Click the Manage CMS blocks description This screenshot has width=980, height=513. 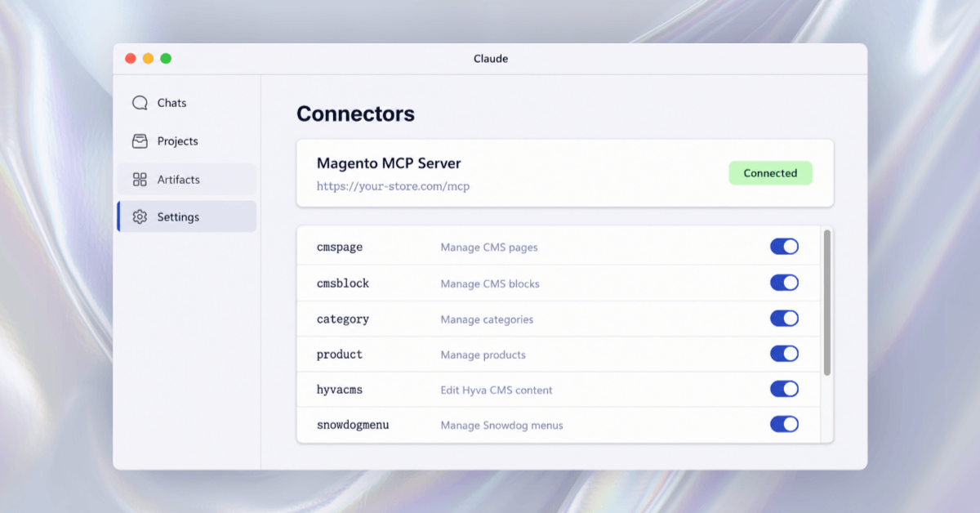[x=490, y=283]
